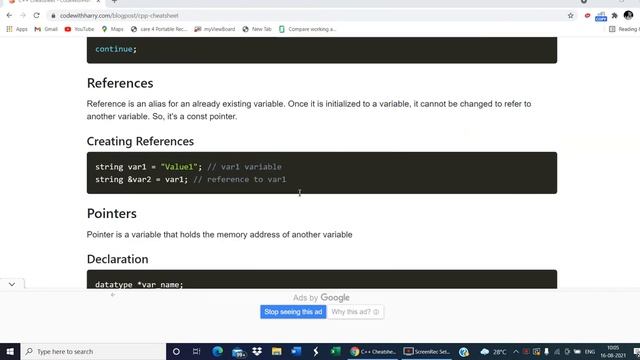Click the Why this ad? button
The image size is (640, 360).
355,312
